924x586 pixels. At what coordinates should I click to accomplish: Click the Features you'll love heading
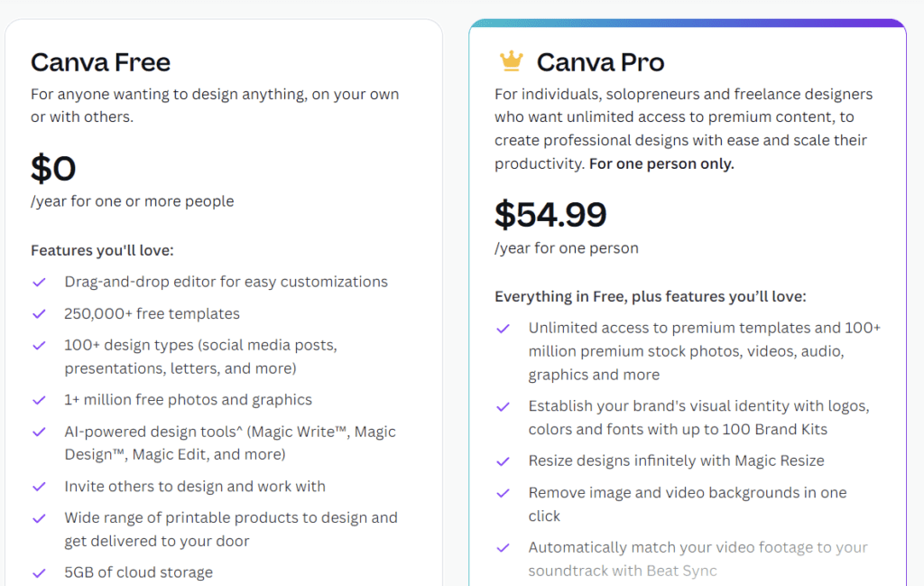pyautogui.click(x=103, y=250)
